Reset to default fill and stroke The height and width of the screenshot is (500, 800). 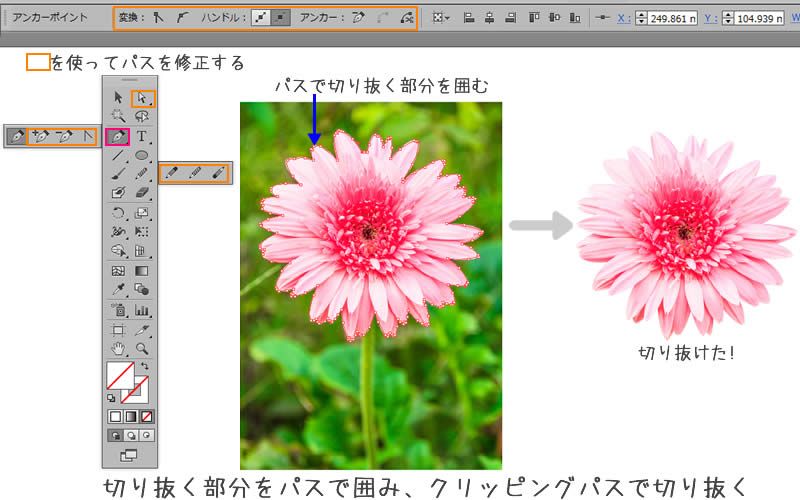[x=111, y=398]
